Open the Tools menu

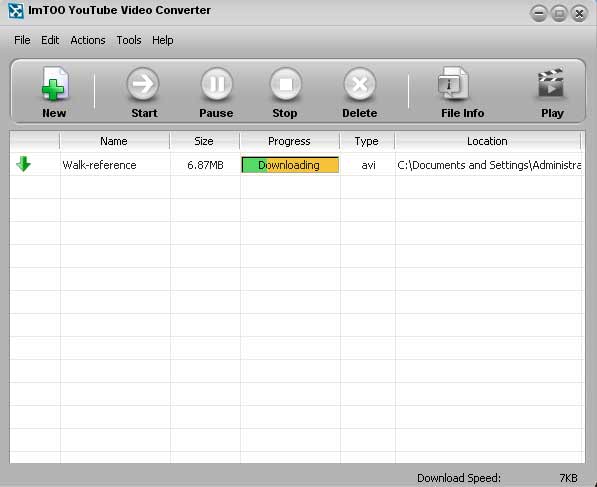click(x=129, y=40)
